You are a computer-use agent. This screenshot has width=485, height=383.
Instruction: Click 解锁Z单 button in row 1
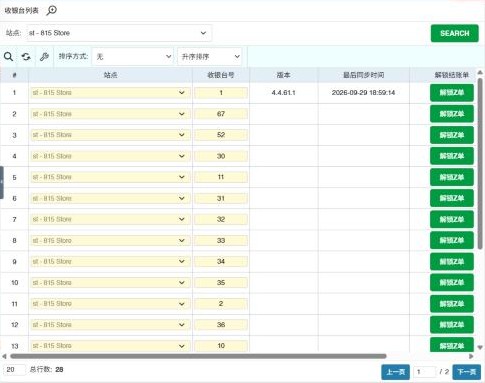click(x=452, y=93)
